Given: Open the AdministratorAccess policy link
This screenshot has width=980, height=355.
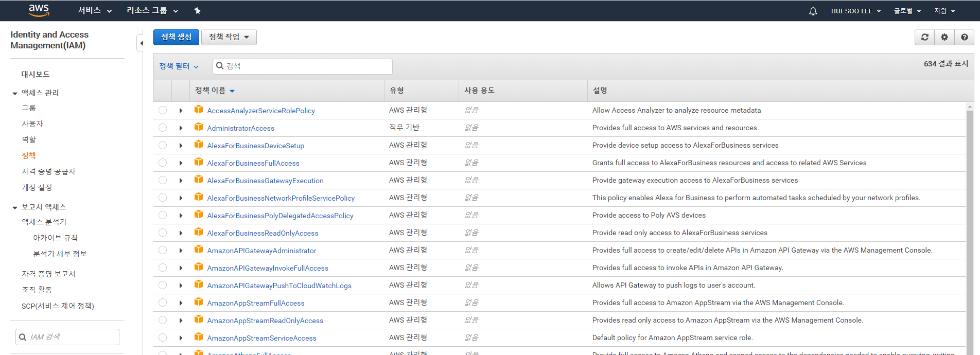Looking at the screenshot, I should click(240, 128).
